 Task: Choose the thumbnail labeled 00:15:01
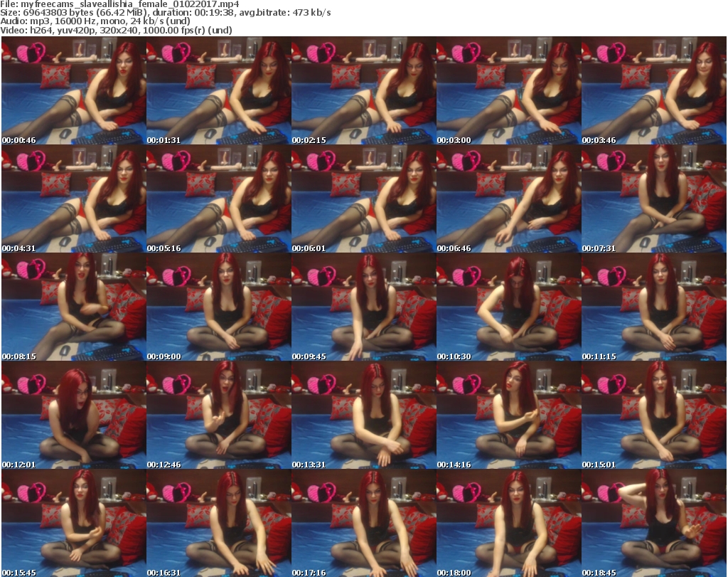(x=654, y=415)
